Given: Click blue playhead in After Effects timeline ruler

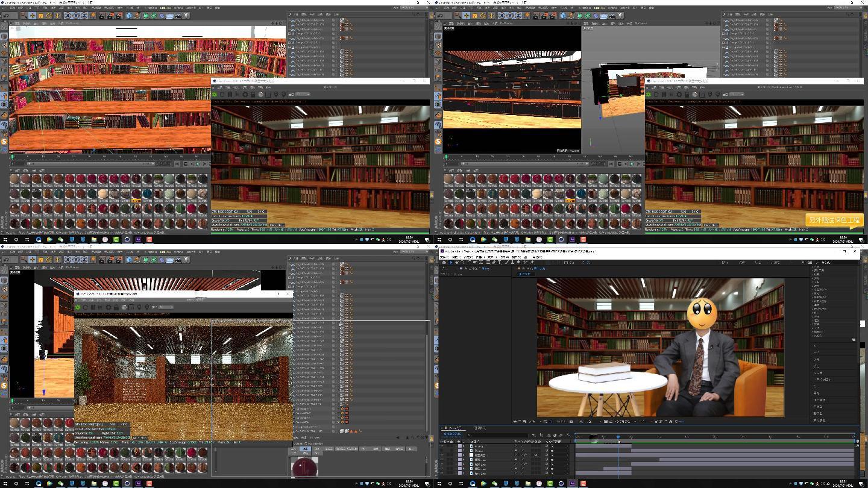Looking at the screenshot, I should [618, 437].
